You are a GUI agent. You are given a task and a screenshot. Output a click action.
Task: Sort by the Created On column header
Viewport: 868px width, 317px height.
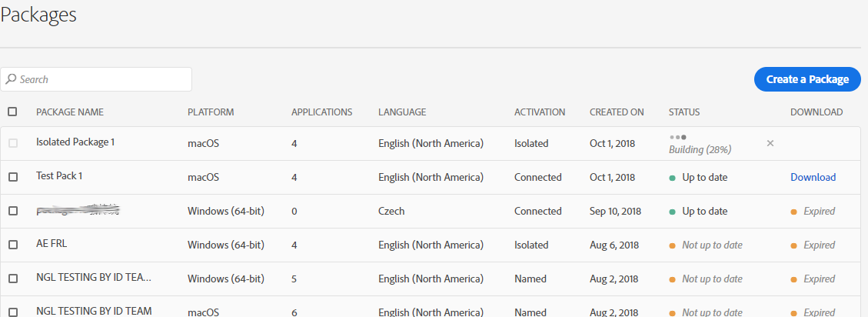pyautogui.click(x=617, y=112)
